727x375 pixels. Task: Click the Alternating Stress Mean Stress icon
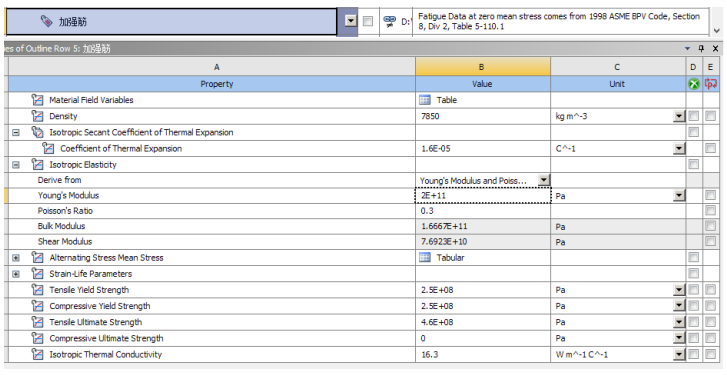(37, 257)
